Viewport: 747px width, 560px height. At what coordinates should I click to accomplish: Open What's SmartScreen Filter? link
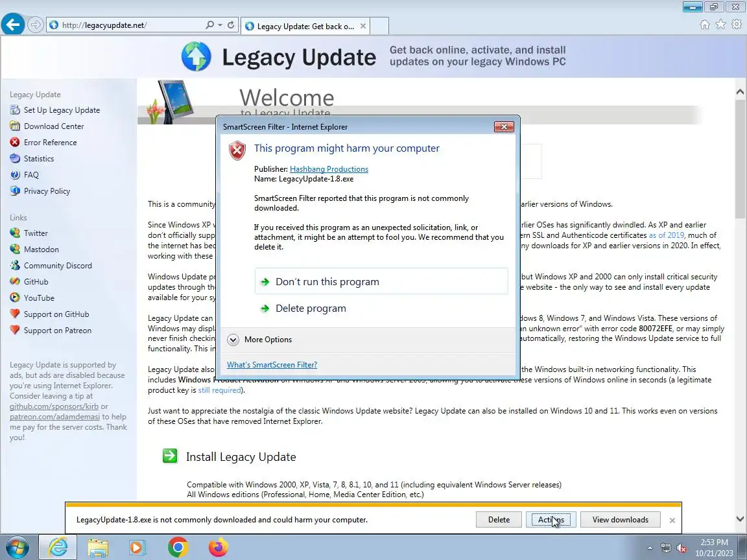(x=272, y=365)
